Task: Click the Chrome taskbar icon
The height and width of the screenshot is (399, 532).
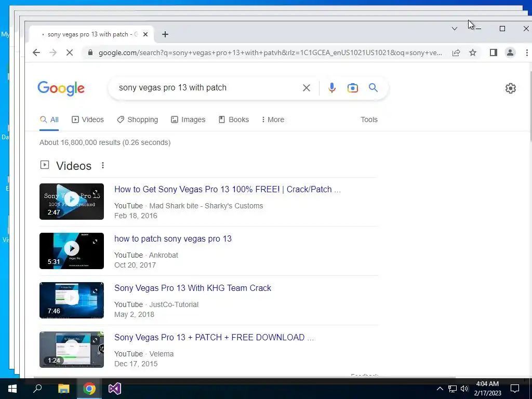Action: (89, 389)
